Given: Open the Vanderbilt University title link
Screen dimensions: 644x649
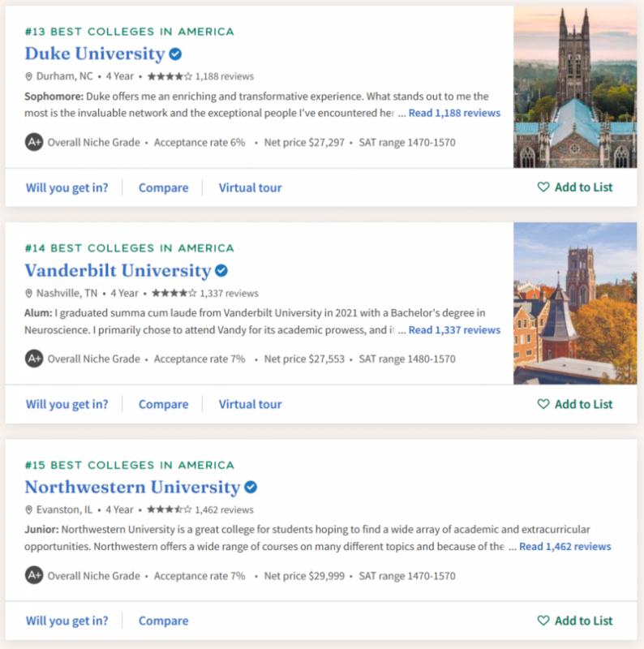Looking at the screenshot, I should coord(118,270).
